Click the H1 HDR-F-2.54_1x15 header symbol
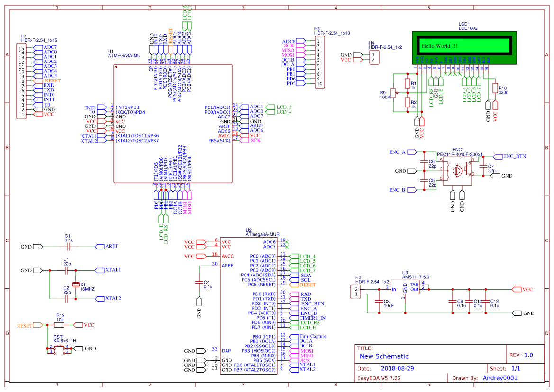The image size is (554, 392). [x=21, y=80]
